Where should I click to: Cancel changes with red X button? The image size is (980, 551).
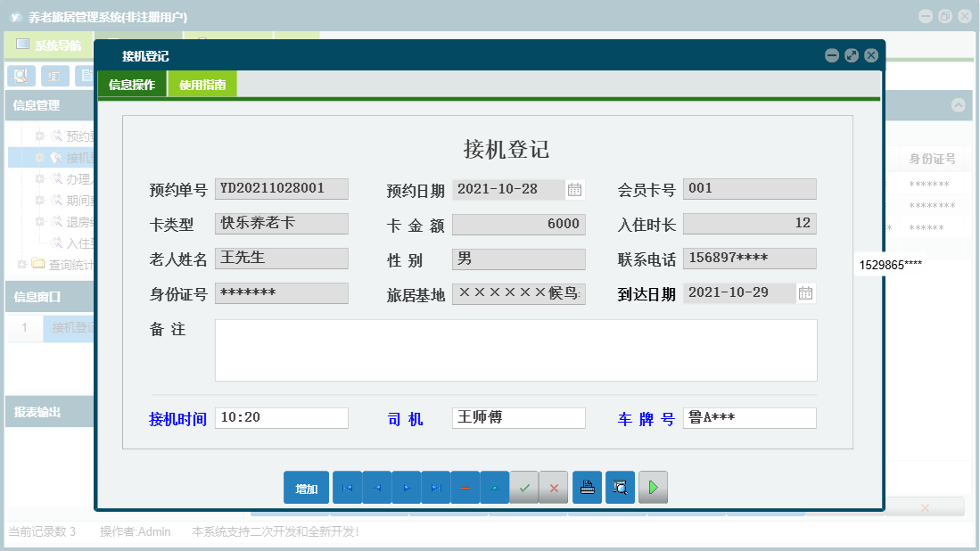click(554, 488)
